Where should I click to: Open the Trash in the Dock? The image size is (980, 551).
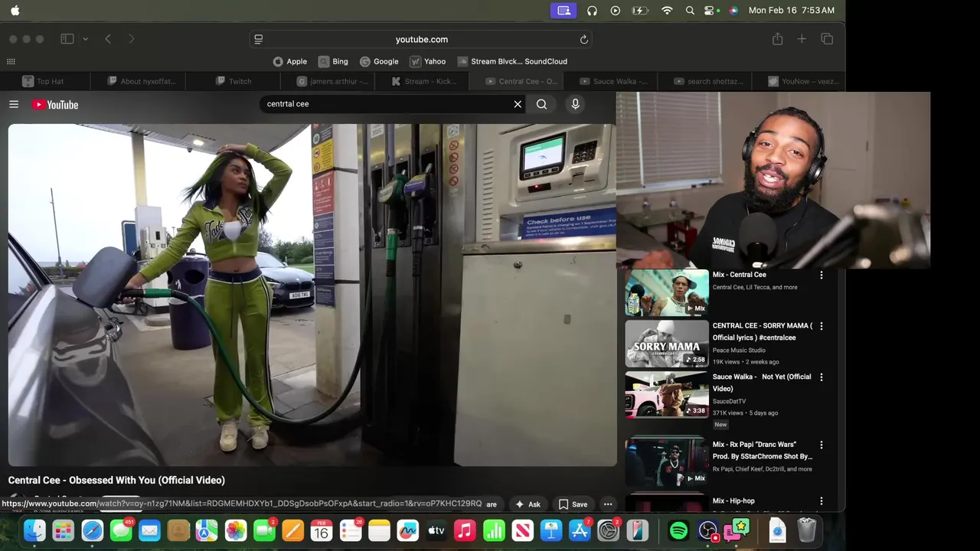(806, 530)
